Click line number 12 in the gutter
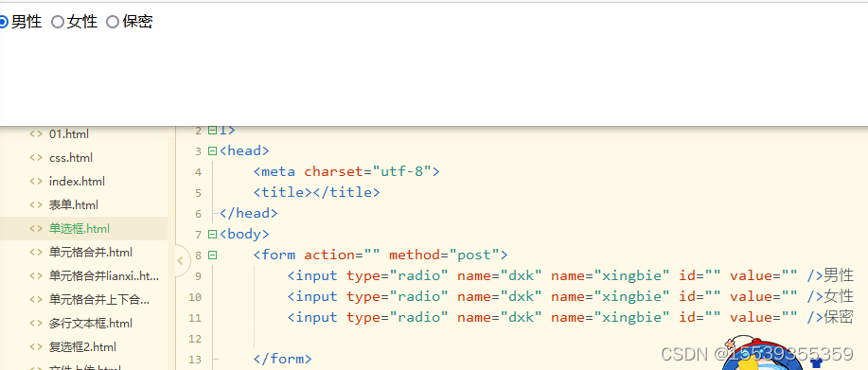This screenshot has width=868, height=370. click(195, 339)
